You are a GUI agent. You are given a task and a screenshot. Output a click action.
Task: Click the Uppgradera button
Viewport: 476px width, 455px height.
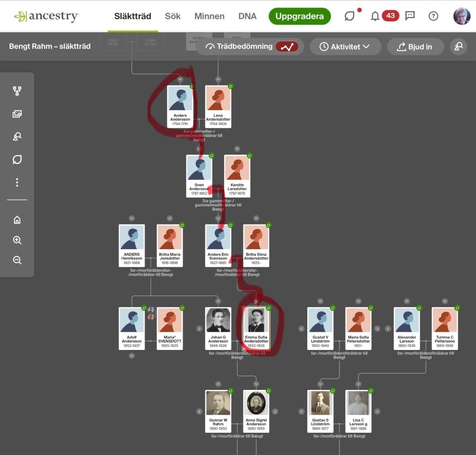pyautogui.click(x=299, y=16)
